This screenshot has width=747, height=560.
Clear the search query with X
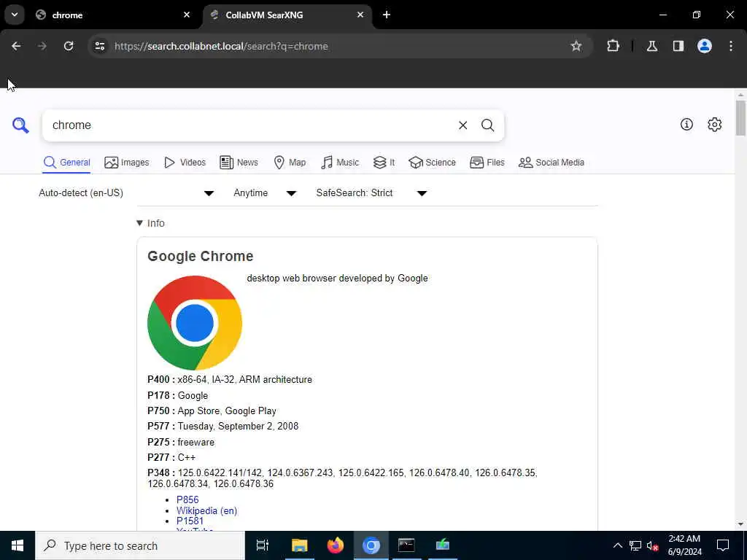tap(462, 125)
